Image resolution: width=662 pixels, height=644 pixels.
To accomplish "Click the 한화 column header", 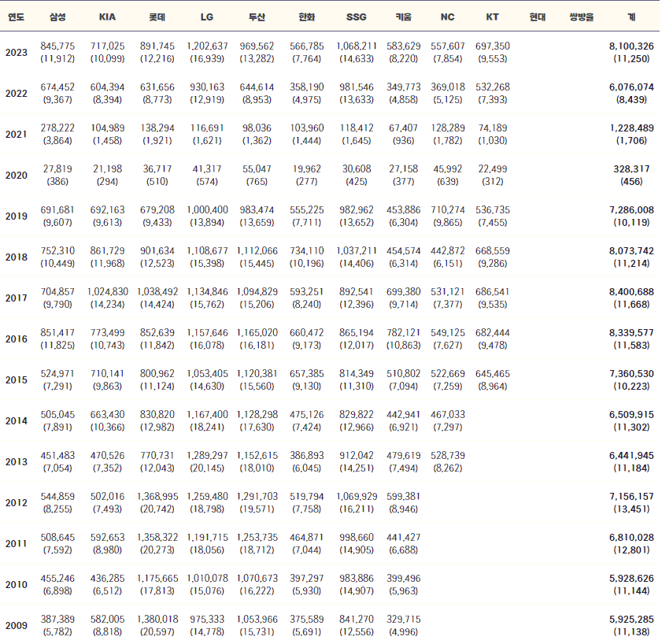I will 306,17.
